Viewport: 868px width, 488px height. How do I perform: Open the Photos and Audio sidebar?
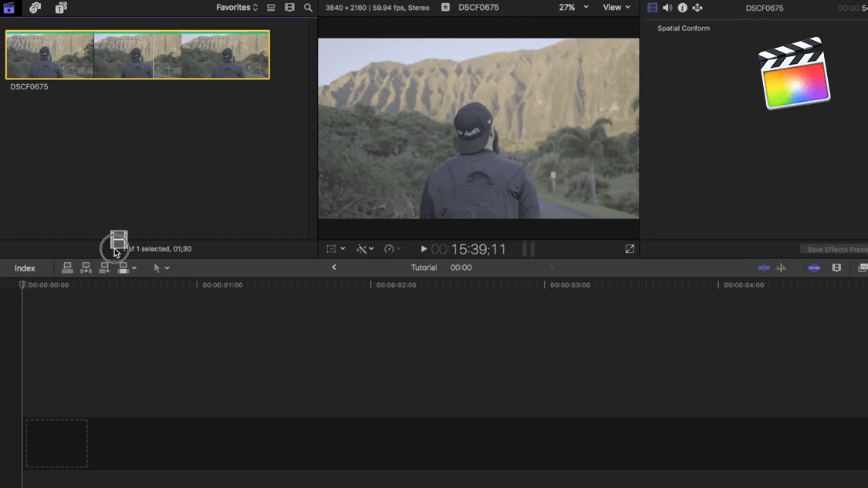point(35,8)
